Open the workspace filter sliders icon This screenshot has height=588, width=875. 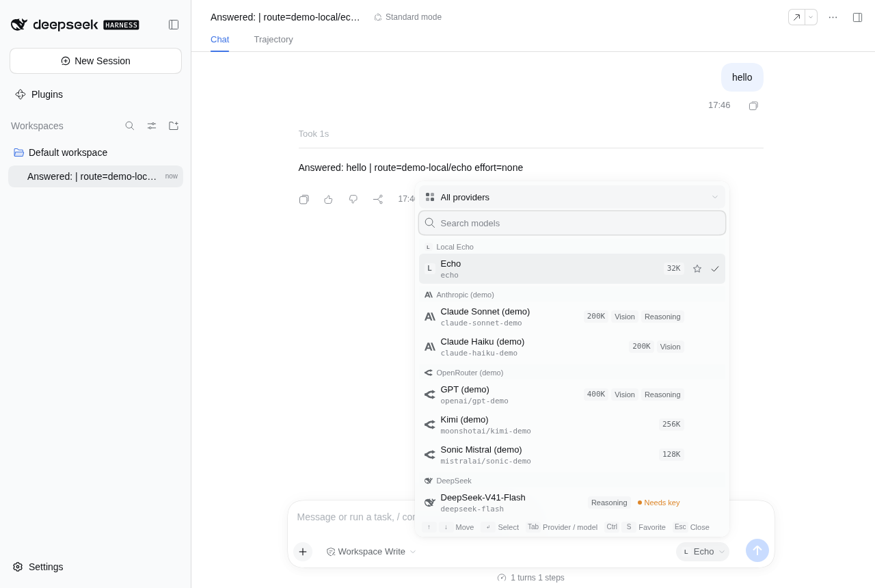152,126
